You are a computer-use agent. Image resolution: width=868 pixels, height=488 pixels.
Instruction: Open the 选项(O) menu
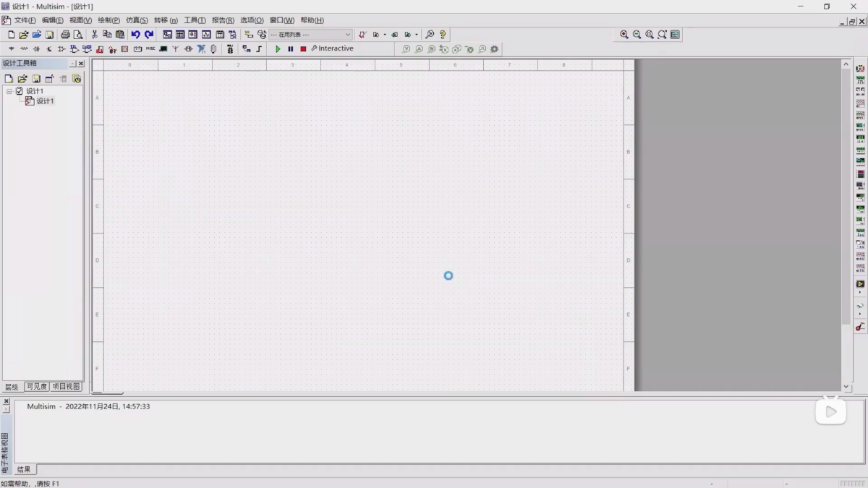click(x=252, y=20)
